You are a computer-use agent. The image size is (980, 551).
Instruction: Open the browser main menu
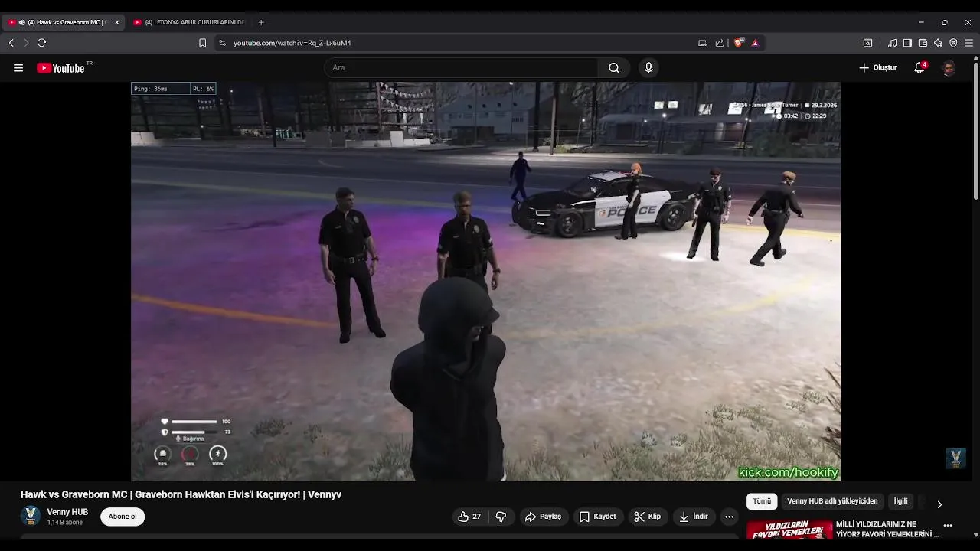(969, 43)
